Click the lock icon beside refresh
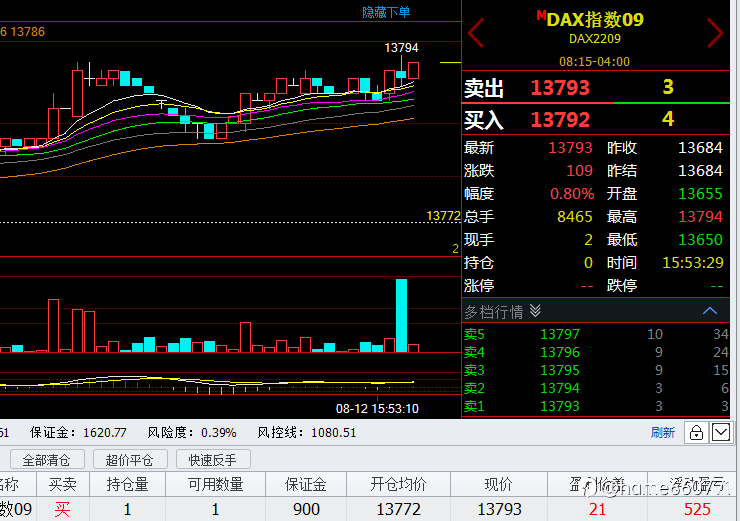Screen dimensions: 740x521 (x=696, y=432)
